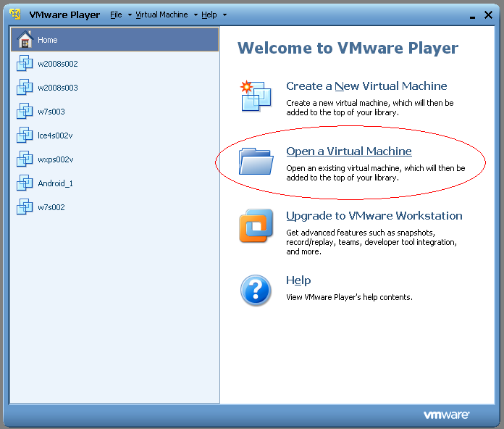Close the VMware Player window

click(488, 14)
